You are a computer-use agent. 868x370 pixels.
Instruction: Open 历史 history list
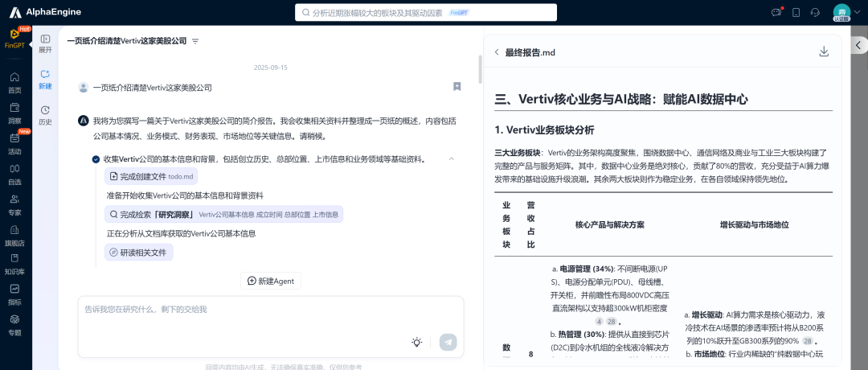[x=45, y=116]
